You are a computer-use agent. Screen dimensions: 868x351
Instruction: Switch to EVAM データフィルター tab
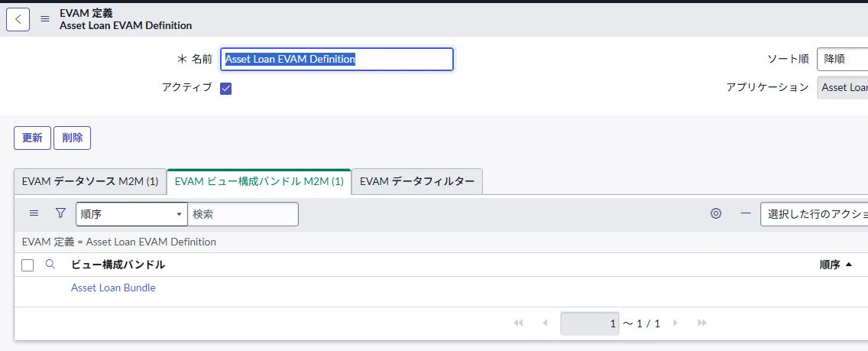pyautogui.click(x=417, y=181)
